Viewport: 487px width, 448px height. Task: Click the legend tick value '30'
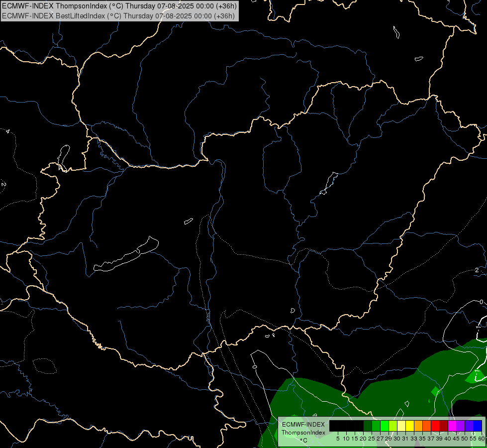coord(397,439)
